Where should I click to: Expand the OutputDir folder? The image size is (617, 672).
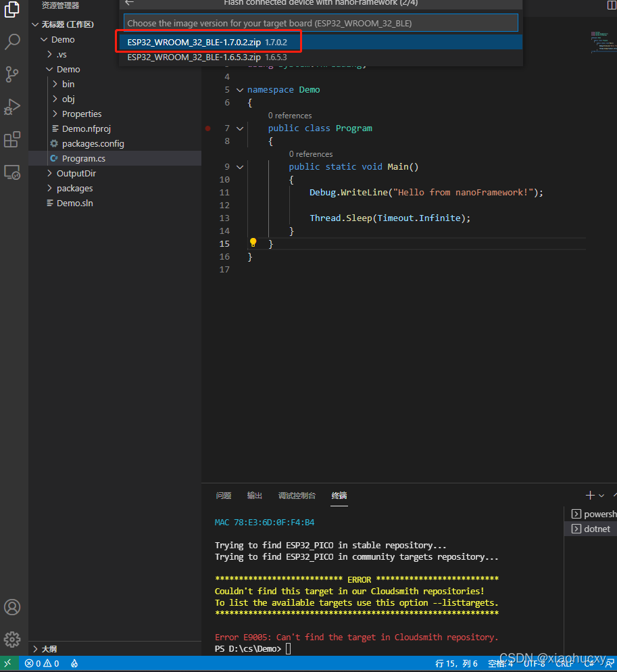(x=50, y=173)
